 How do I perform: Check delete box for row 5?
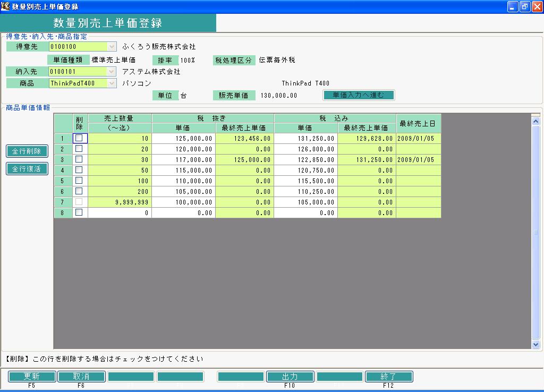tap(79, 181)
